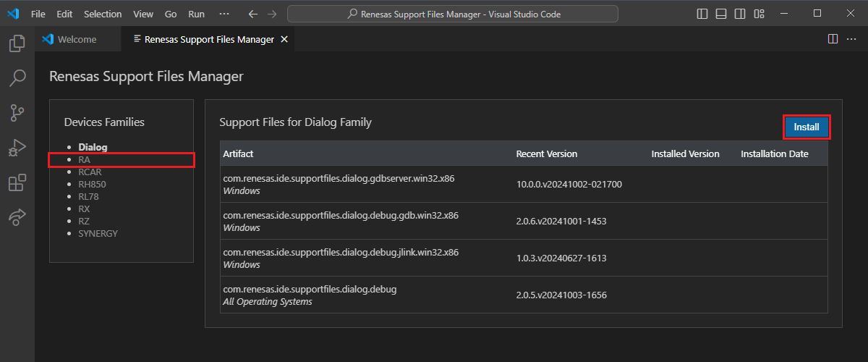Split the editor to the right
This screenshot has width=868, height=362.
pyautogui.click(x=833, y=39)
